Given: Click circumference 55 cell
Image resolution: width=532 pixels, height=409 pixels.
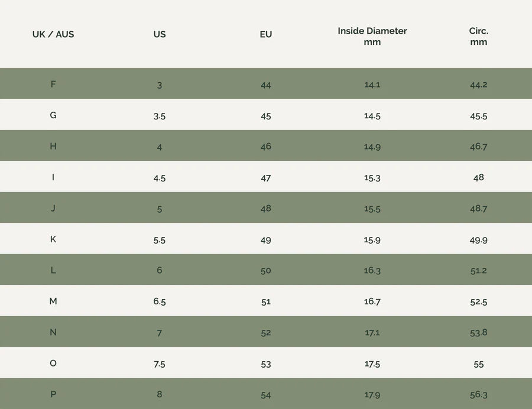Looking at the screenshot, I should [x=479, y=363].
